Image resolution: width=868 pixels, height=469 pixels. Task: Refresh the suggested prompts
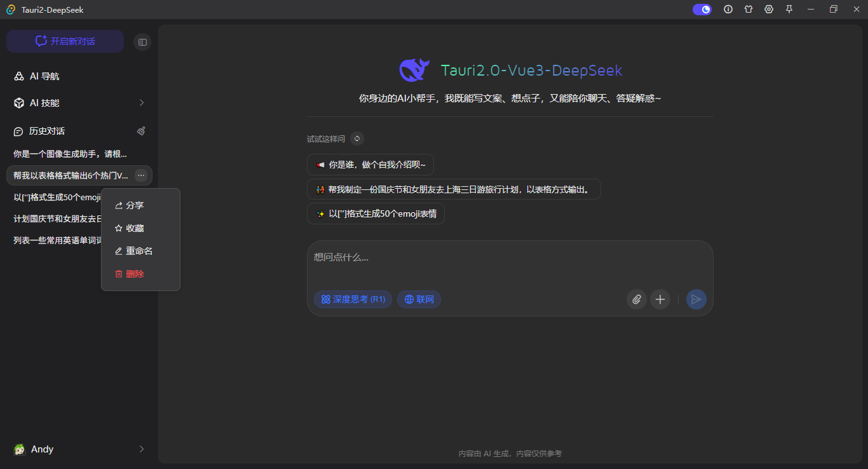pyautogui.click(x=357, y=139)
